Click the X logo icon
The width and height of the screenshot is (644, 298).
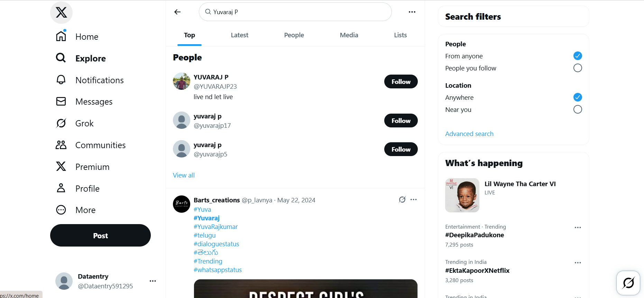tap(61, 12)
